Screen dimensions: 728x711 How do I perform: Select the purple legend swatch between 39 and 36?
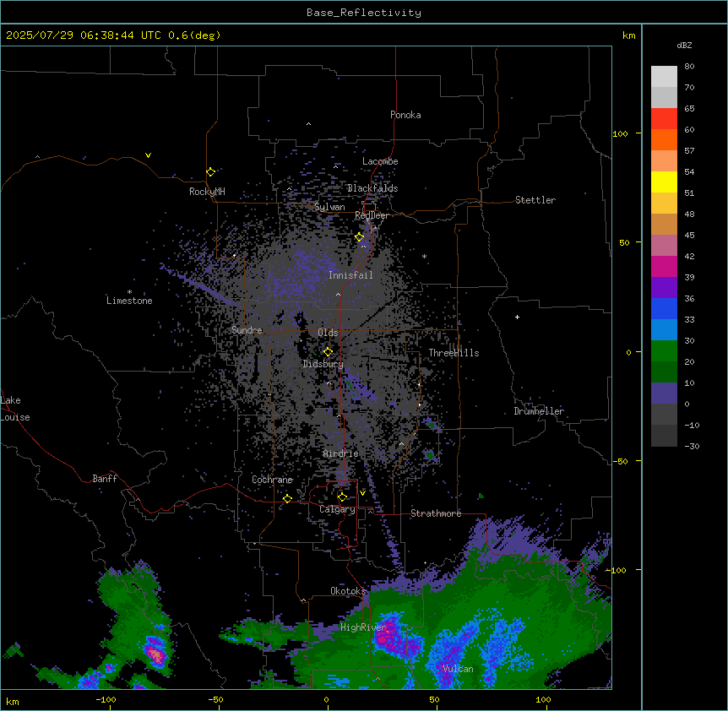point(664,288)
